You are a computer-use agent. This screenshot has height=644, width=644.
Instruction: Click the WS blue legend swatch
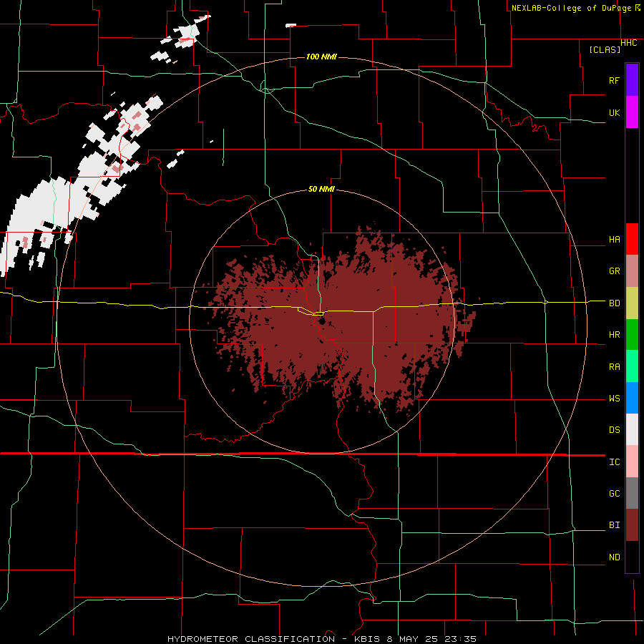pos(632,398)
